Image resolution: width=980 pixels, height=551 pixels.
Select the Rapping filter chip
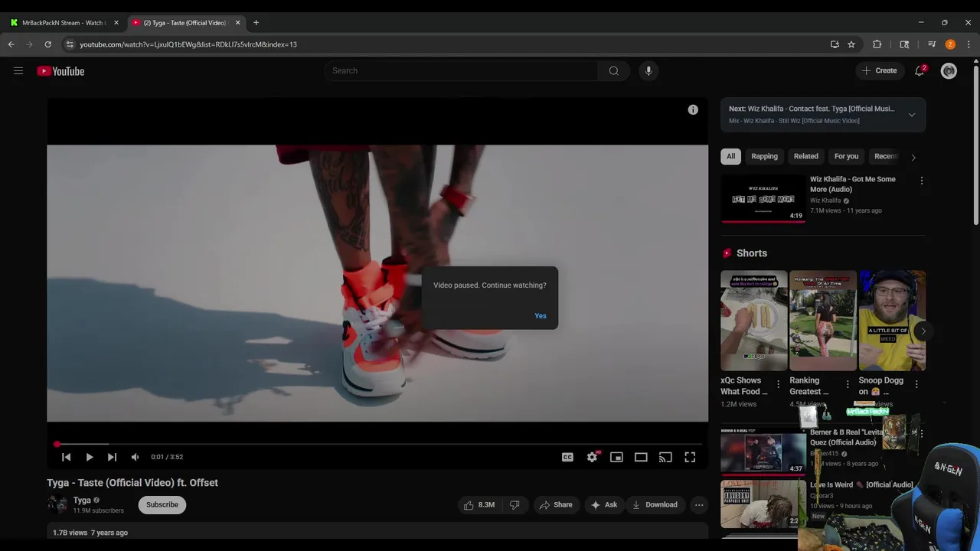764,156
